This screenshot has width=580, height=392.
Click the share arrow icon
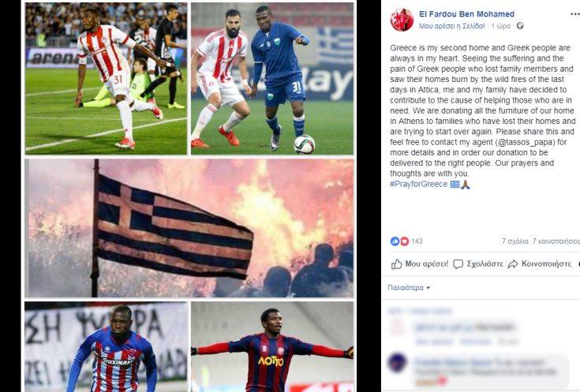click(513, 264)
